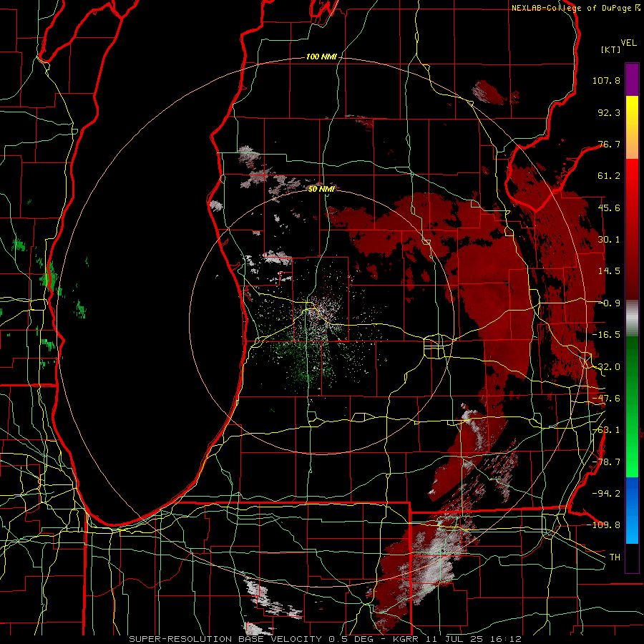Screen dimensions: 644x644
Task: Click the -0.9 velocity scale value
Action: tap(609, 303)
